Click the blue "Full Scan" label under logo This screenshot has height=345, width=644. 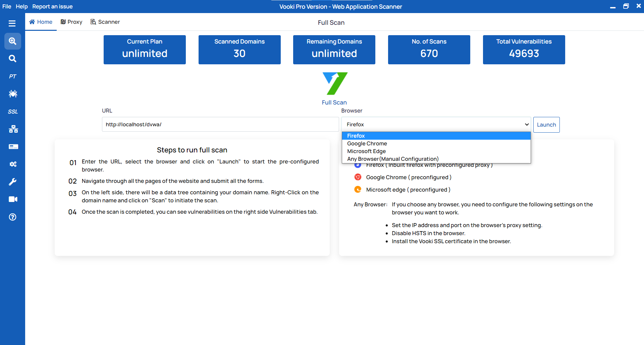(x=334, y=102)
